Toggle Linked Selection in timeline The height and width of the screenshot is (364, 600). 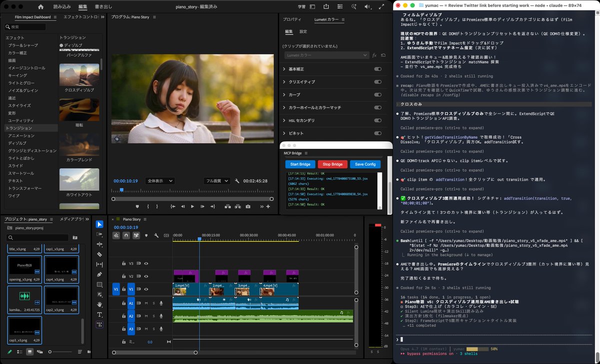click(x=136, y=235)
